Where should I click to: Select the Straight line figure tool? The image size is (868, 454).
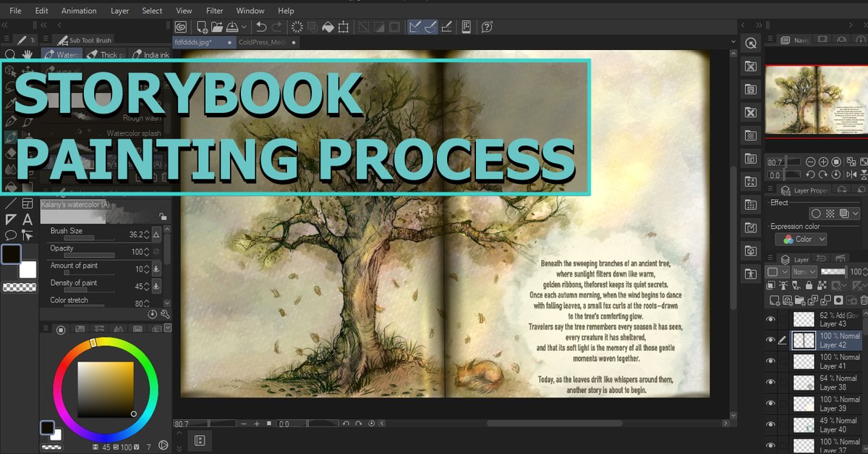[10, 204]
